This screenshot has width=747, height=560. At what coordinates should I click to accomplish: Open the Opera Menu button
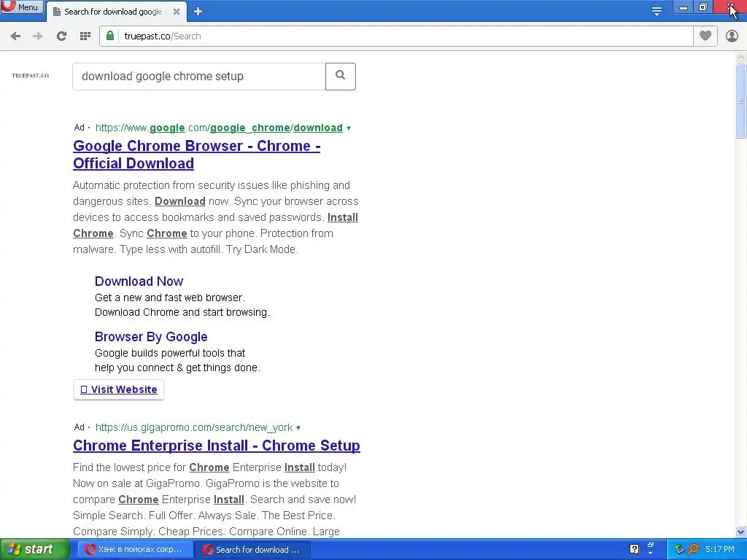tap(22, 7)
